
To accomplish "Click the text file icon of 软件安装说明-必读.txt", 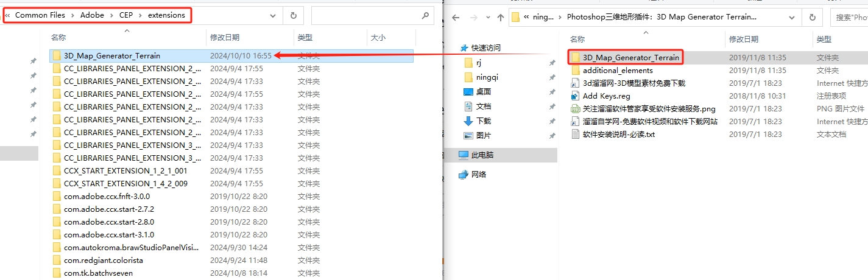I will coord(575,134).
